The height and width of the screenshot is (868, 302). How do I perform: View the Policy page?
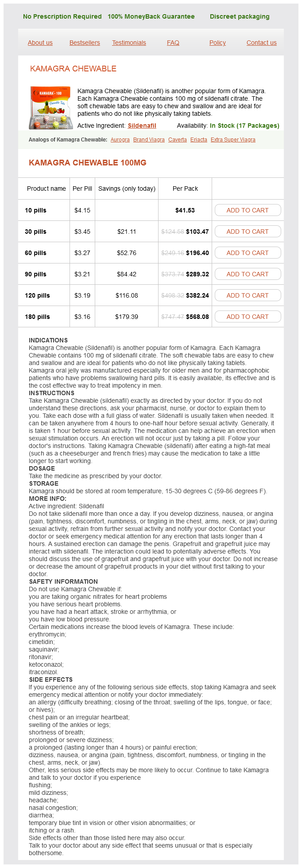click(x=217, y=43)
